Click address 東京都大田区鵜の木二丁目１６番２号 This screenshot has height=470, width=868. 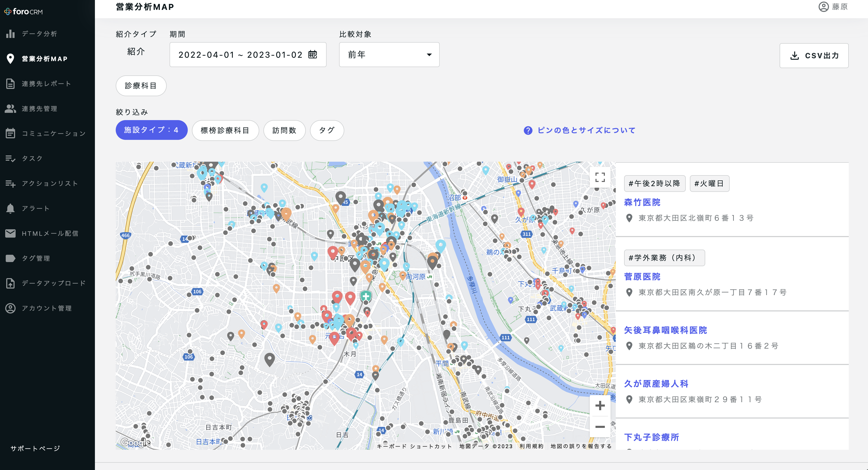coord(708,346)
